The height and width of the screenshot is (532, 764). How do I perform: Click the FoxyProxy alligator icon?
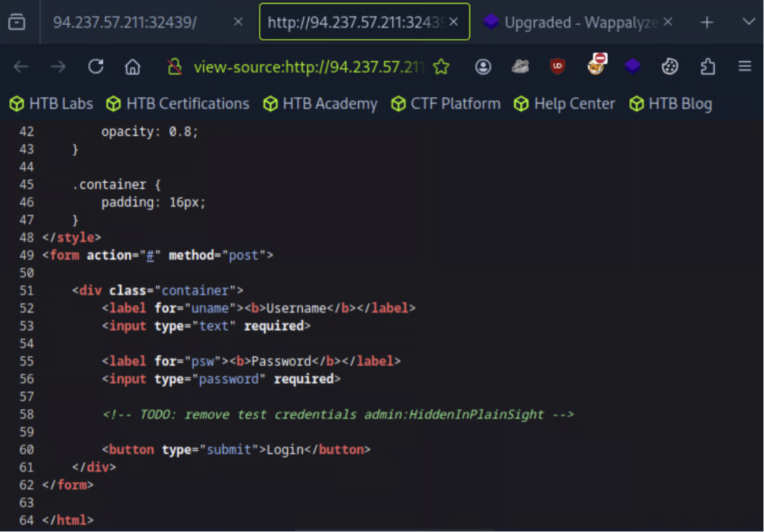[520, 66]
